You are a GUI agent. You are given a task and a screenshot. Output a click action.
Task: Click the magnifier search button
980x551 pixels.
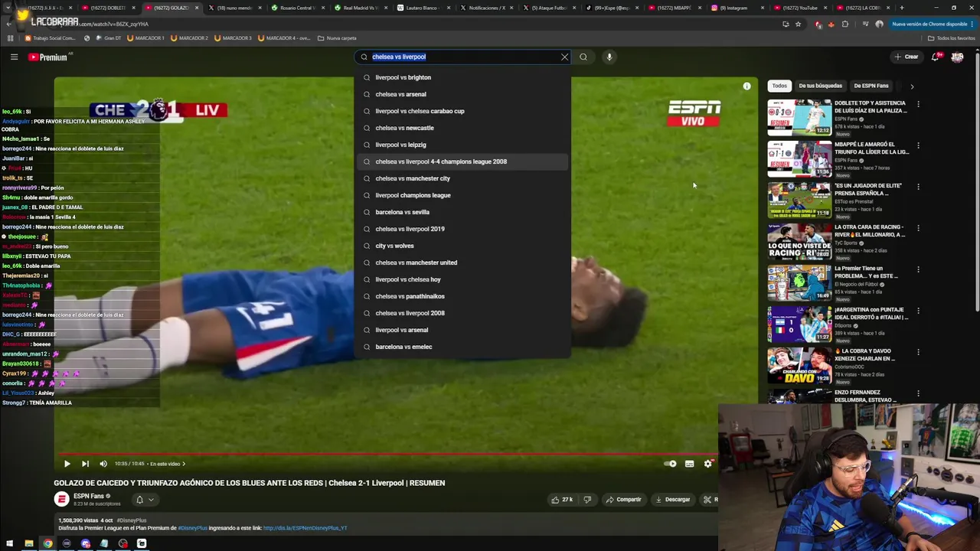point(583,57)
